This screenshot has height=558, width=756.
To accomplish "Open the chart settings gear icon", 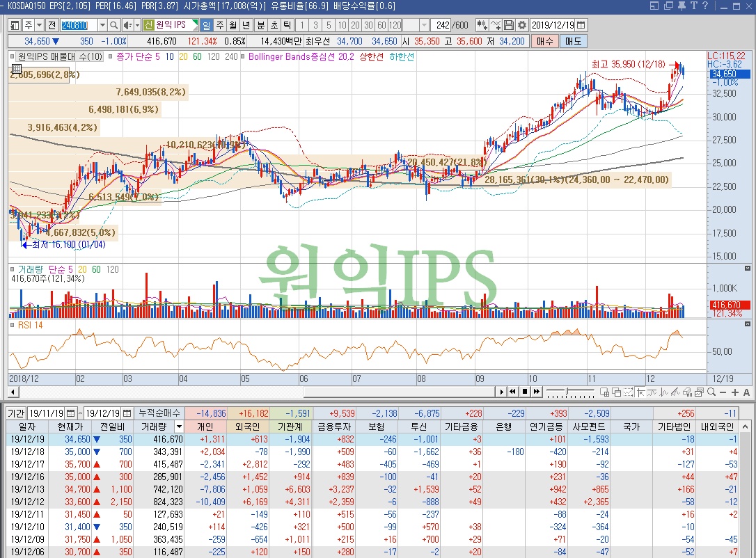I will point(522,25).
